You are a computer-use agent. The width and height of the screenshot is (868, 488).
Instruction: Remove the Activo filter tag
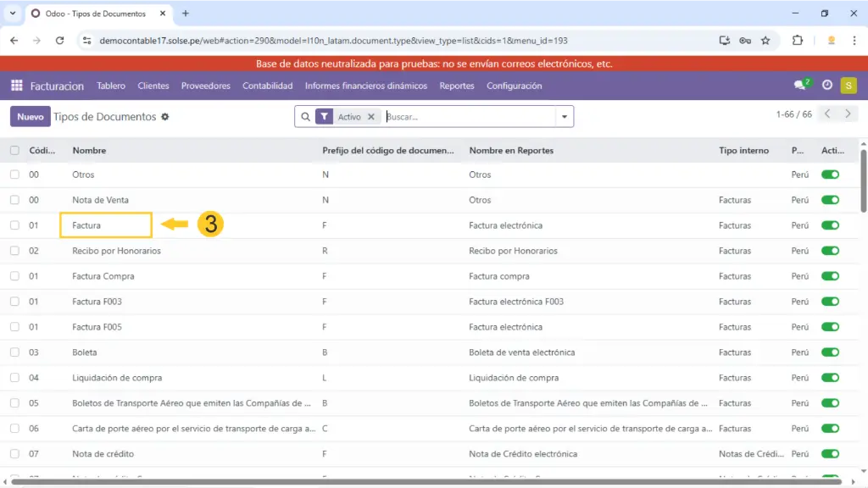tap(370, 117)
